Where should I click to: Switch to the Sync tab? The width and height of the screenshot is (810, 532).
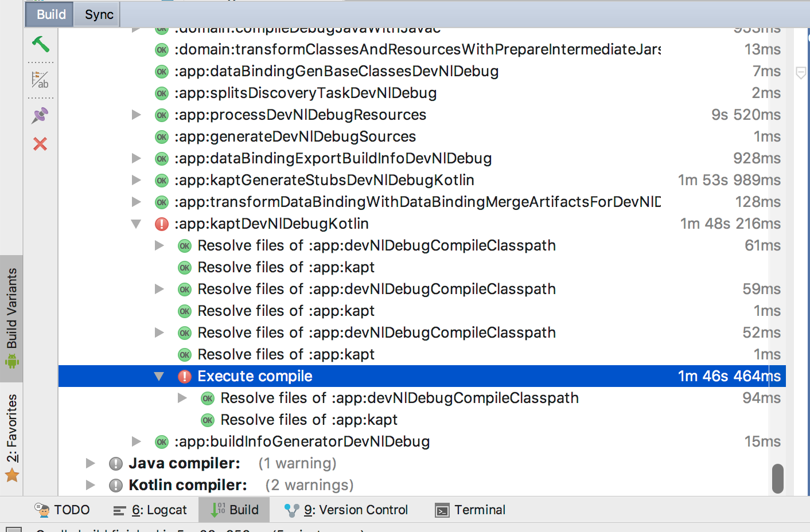coord(99,14)
